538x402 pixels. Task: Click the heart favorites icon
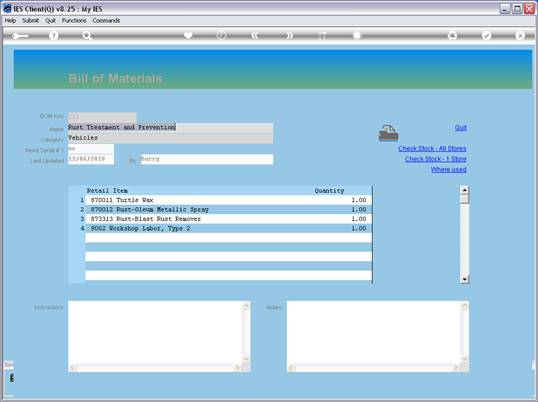188,35
